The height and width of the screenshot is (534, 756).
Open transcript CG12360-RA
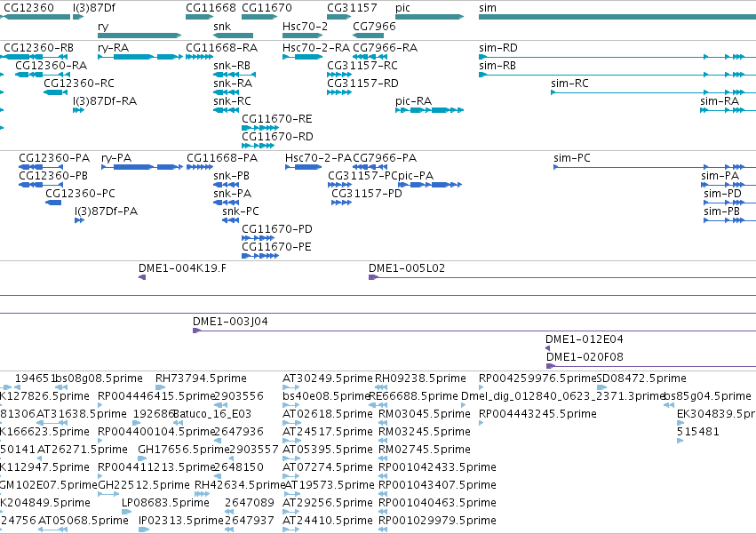click(52, 66)
